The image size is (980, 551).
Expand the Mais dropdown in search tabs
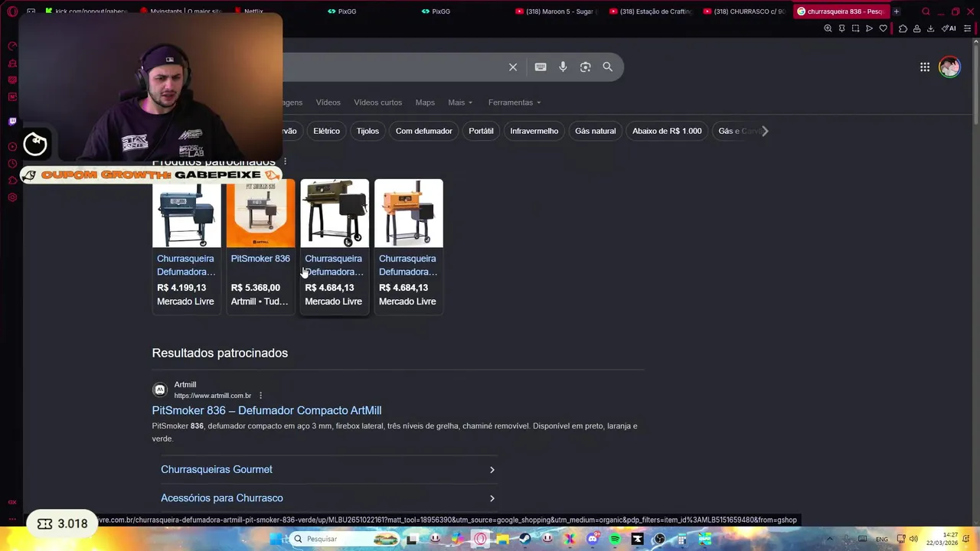coord(460,103)
